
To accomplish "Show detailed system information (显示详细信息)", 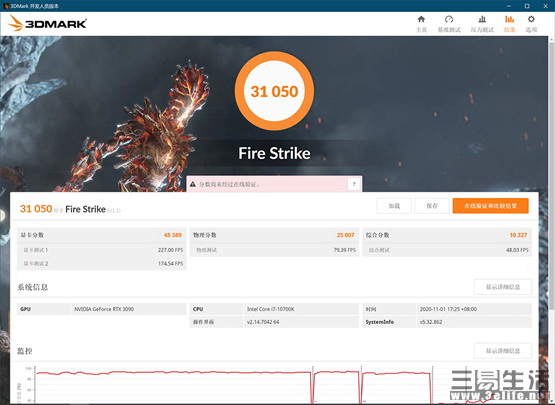I will 503,287.
